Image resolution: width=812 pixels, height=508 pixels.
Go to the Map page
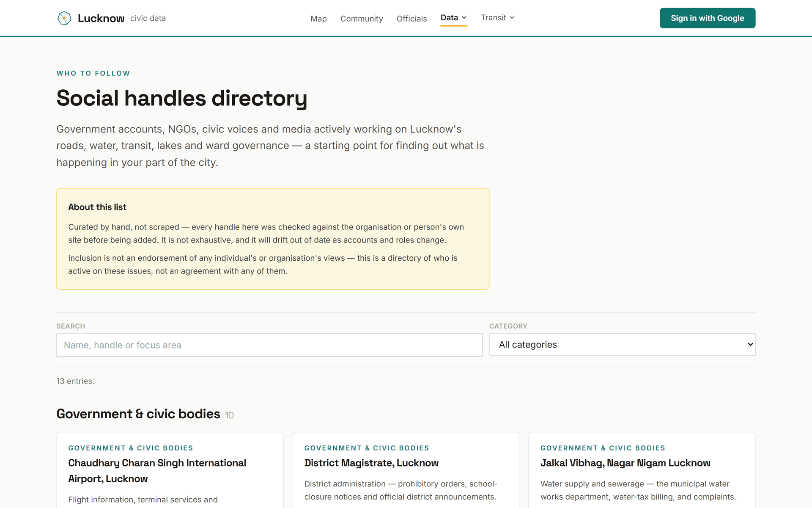[318, 19]
